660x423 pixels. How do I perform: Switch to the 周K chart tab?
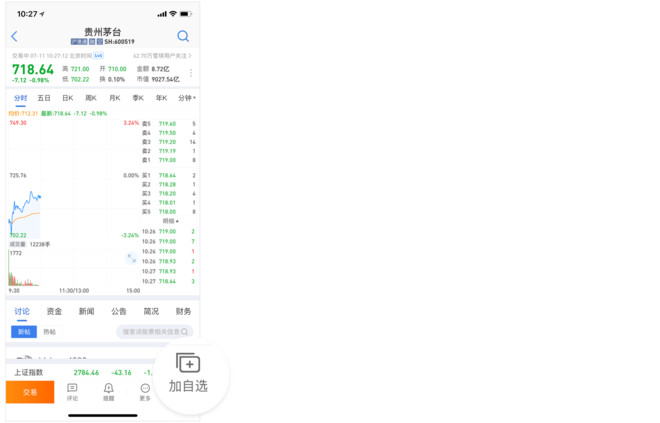click(x=91, y=98)
